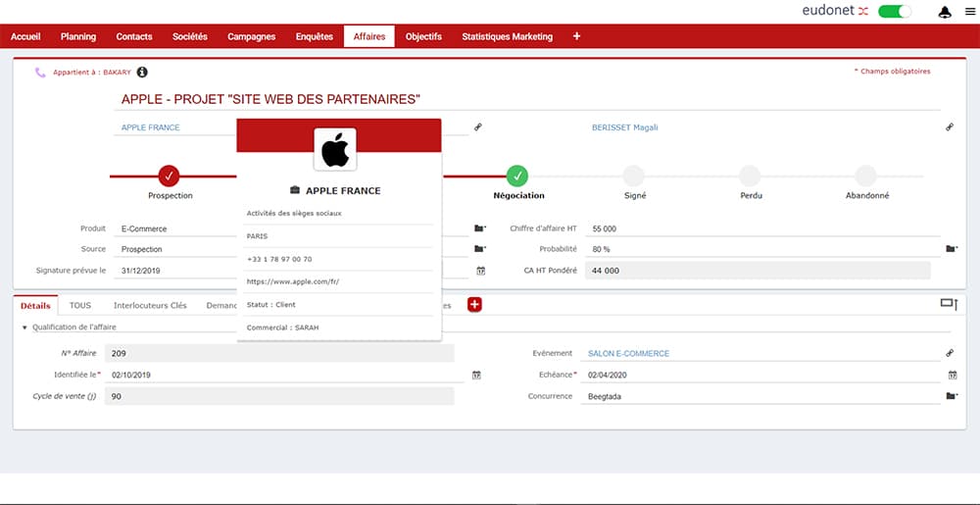Image resolution: width=980 pixels, height=505 pixels.
Task: Set stage to Perdu
Action: coord(750,177)
